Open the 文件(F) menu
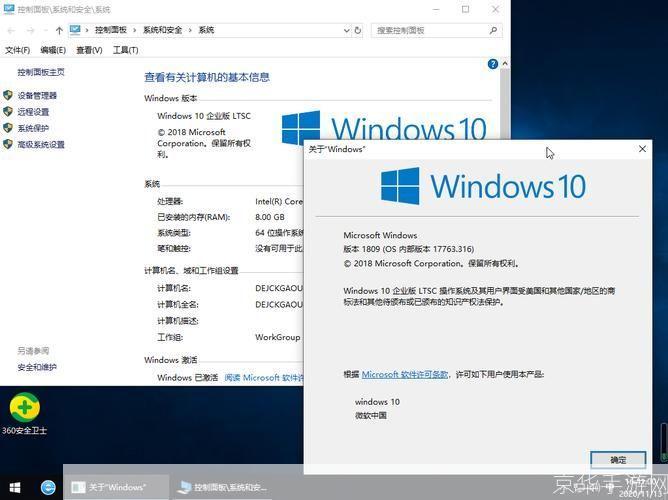The height and width of the screenshot is (500, 668). point(17,50)
